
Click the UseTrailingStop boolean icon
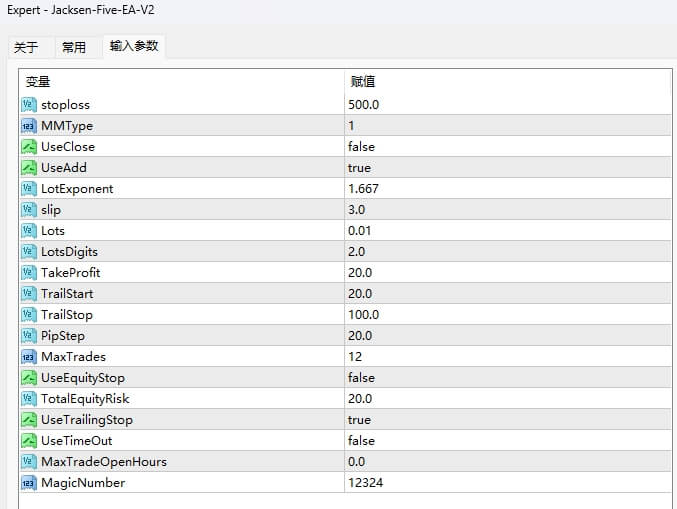coord(29,420)
